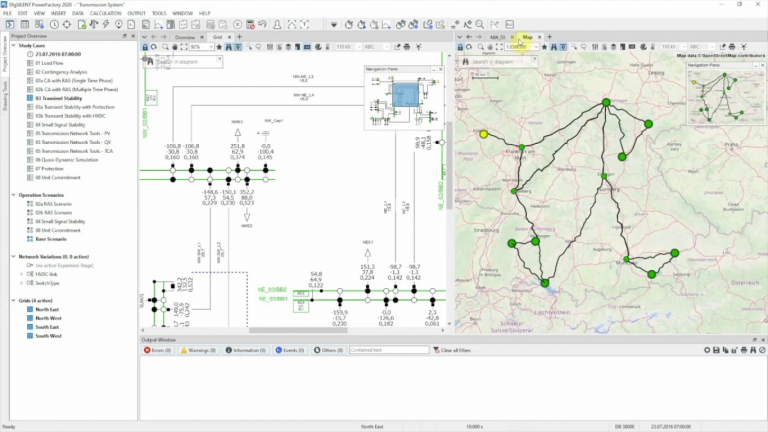Image resolution: width=768 pixels, height=432 pixels.
Task: Collapse the Study Cases tree section
Action: coord(13,45)
